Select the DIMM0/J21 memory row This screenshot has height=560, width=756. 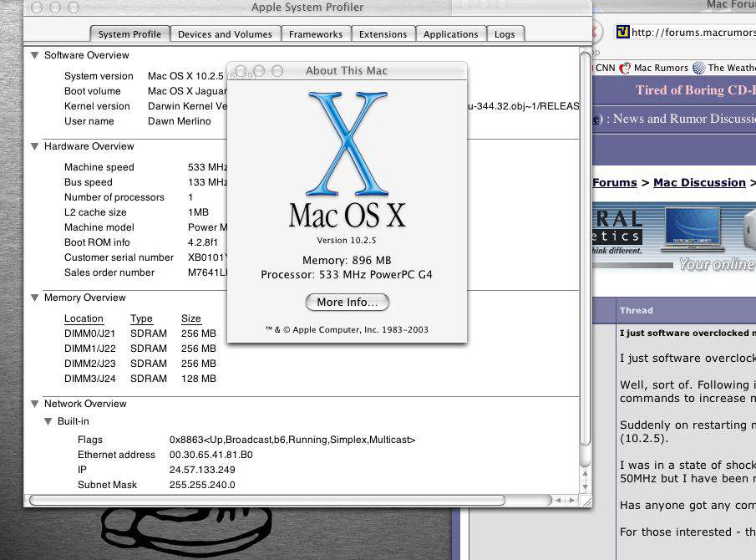point(140,333)
